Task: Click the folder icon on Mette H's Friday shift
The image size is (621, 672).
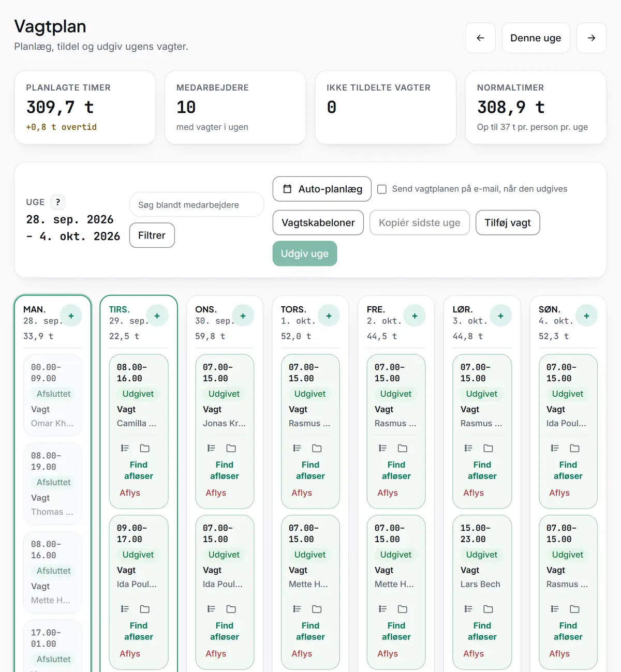Action: [403, 609]
